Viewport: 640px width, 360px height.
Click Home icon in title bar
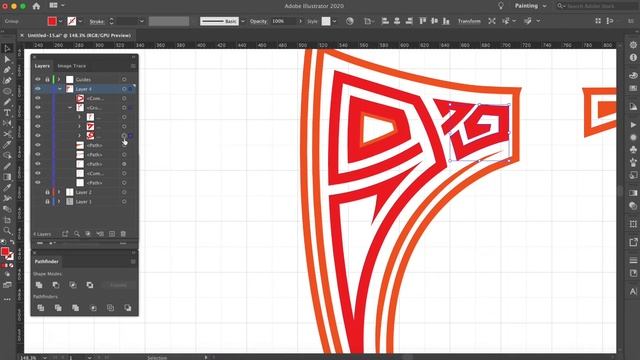click(x=36, y=6)
